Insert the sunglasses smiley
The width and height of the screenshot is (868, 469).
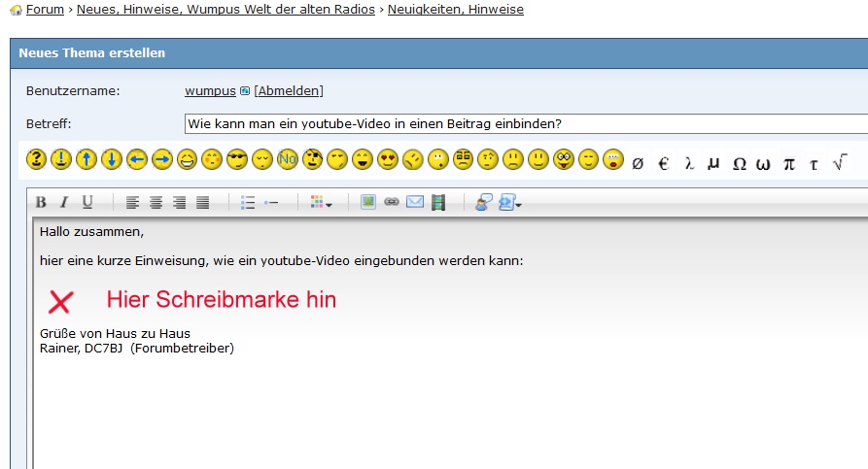tap(237, 159)
